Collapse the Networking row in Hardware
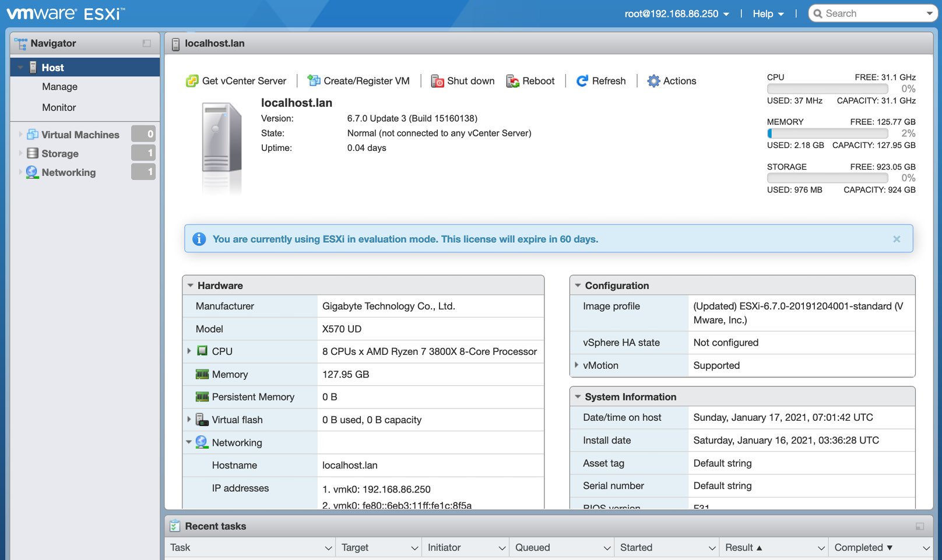Viewport: 942px width, 560px height. coord(189,442)
